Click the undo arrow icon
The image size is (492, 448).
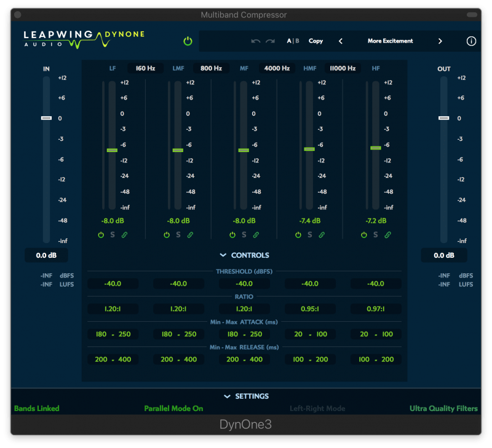point(256,41)
